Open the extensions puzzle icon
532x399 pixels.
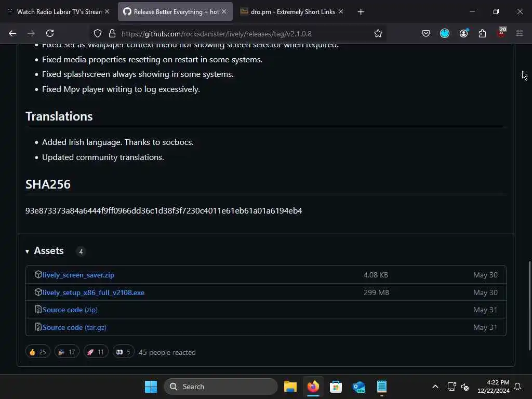pos(482,33)
